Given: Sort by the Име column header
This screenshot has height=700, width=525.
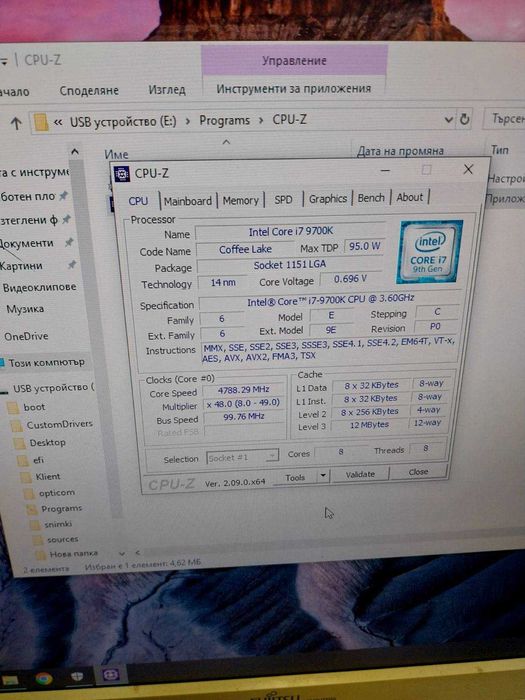Looking at the screenshot, I should tap(116, 154).
